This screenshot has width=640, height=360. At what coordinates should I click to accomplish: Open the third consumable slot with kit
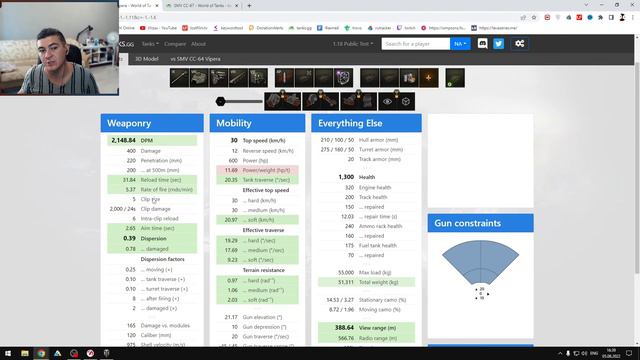(x=409, y=78)
